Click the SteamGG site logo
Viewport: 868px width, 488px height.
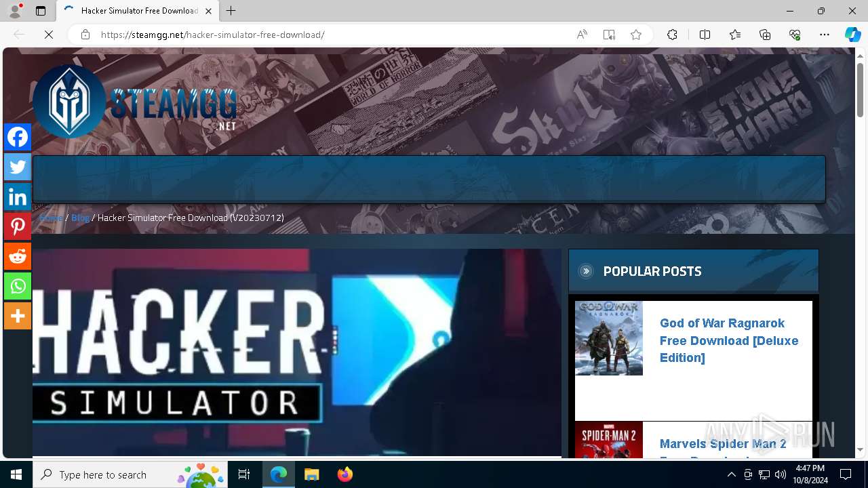pyautogui.click(x=134, y=102)
